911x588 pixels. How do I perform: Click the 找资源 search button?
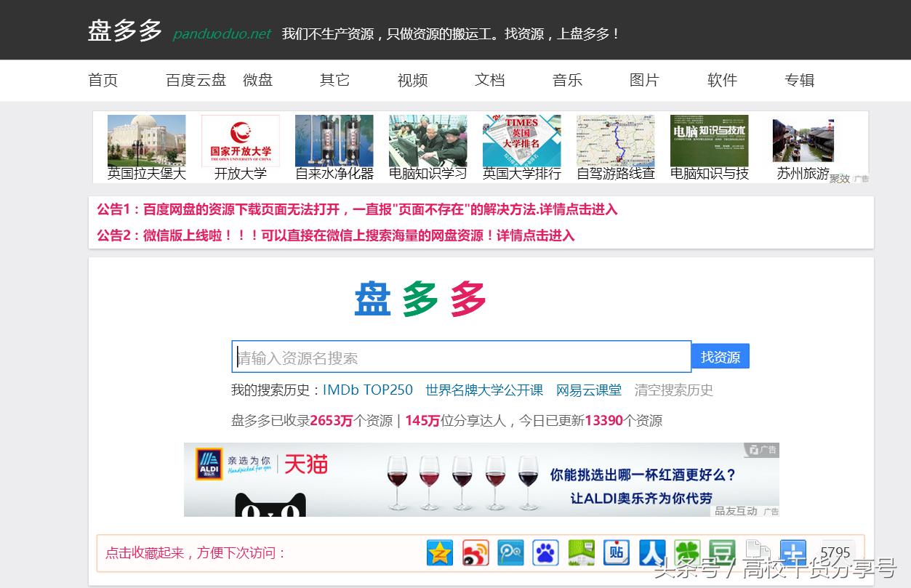pos(721,355)
